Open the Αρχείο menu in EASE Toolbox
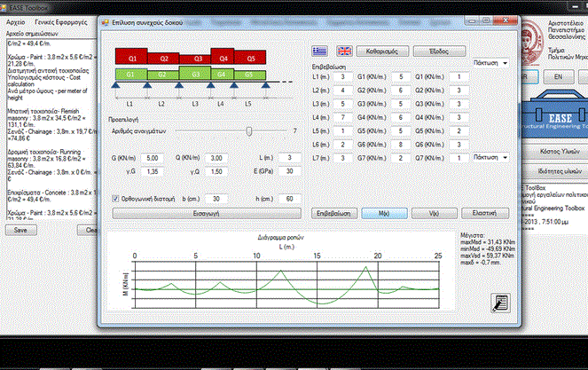This screenshot has height=370, width=588. (x=16, y=22)
